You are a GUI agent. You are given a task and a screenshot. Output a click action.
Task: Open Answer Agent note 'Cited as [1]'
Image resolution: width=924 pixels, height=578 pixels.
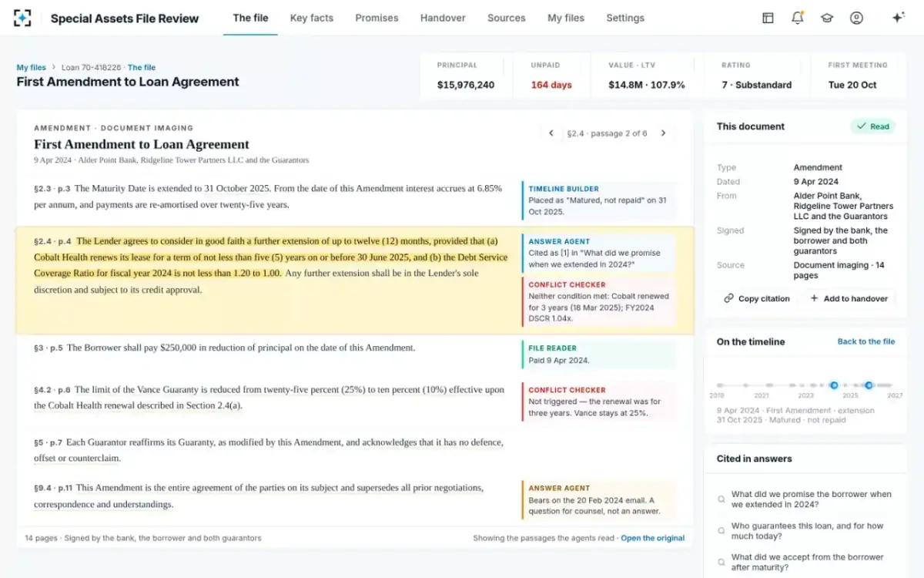point(600,253)
